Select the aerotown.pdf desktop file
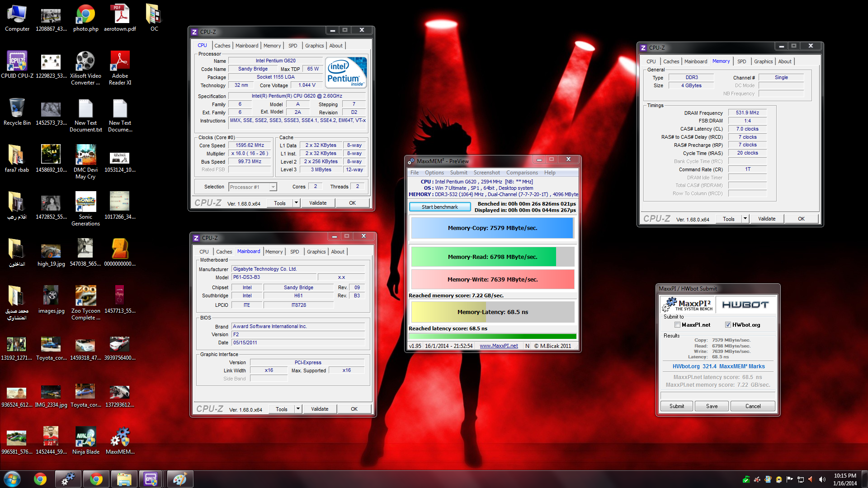Image resolution: width=868 pixels, height=488 pixels. (x=120, y=18)
